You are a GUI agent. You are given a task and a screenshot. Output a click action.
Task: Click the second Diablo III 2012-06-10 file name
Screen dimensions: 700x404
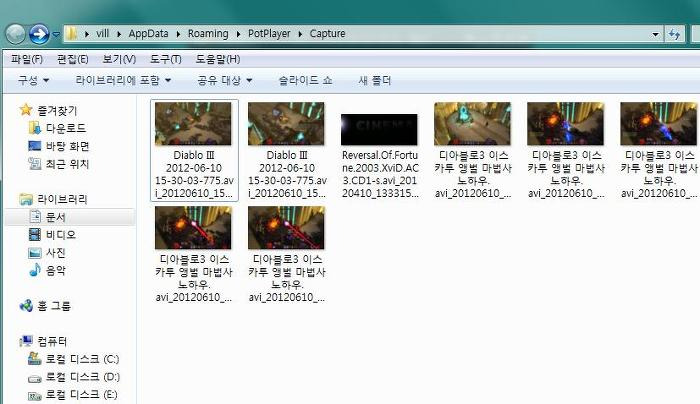pyautogui.click(x=287, y=174)
